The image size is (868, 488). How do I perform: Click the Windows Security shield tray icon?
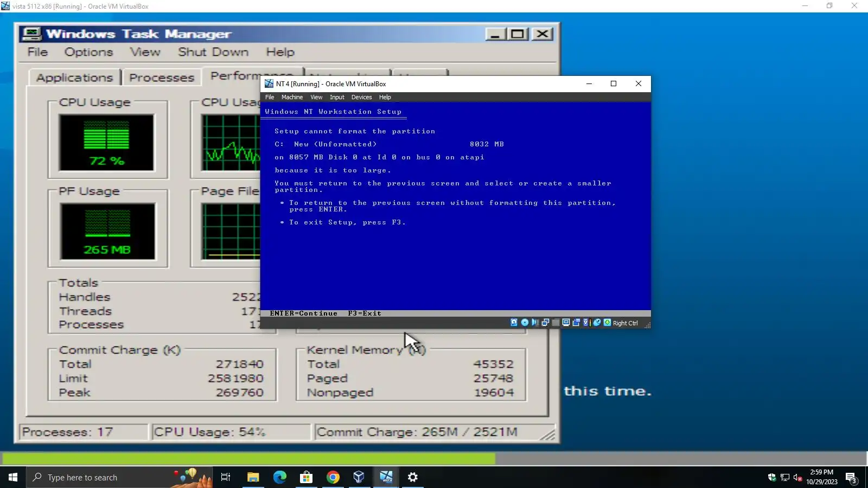pyautogui.click(x=771, y=477)
